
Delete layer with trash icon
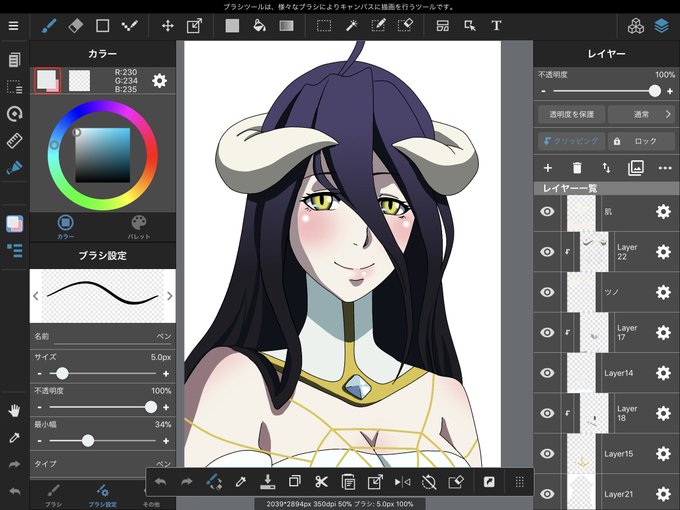coord(577,168)
